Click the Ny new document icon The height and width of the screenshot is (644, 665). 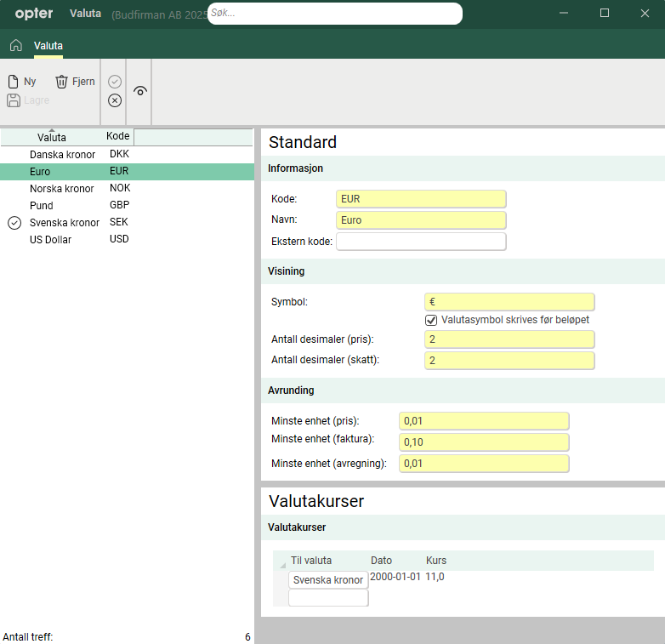14,82
